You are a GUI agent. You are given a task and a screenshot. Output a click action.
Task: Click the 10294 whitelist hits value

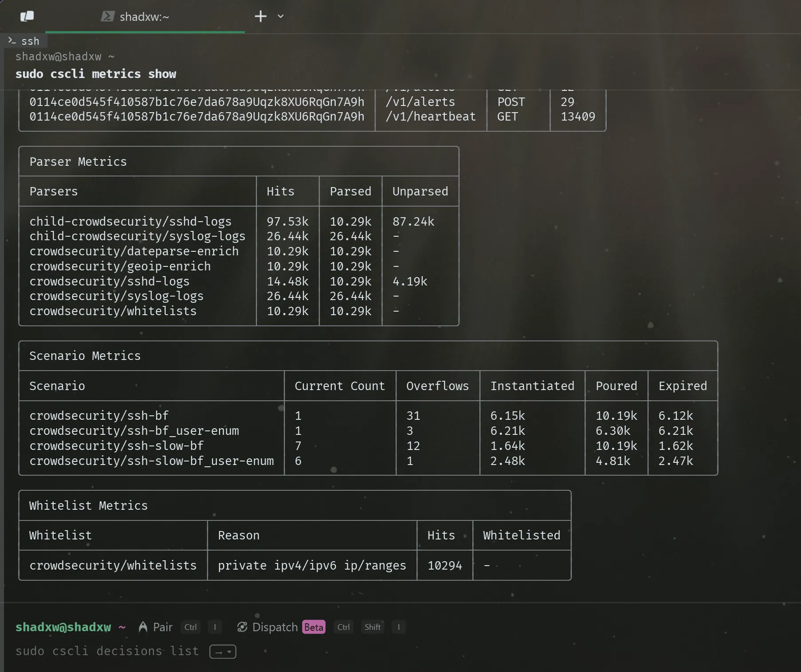tap(445, 566)
